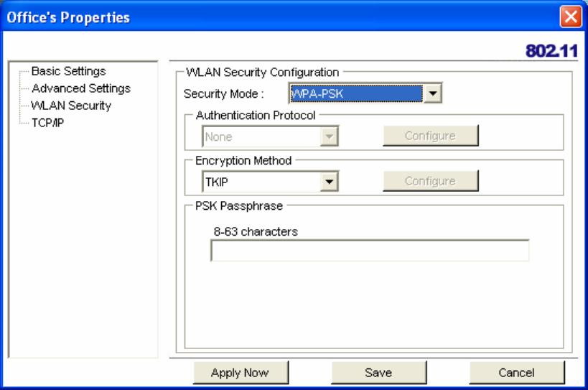Click the '8-63 characters' passphrase label
Viewport: 588px width, 390px height.
tap(256, 231)
